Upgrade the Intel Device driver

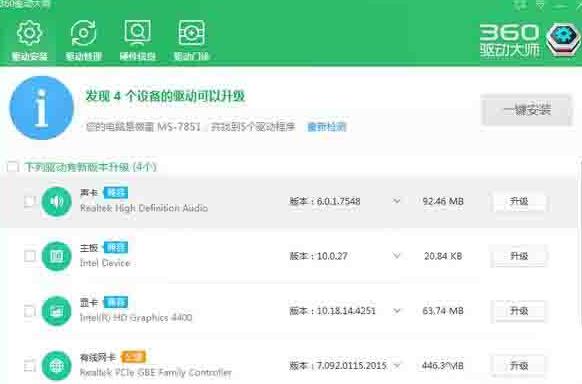(x=519, y=256)
